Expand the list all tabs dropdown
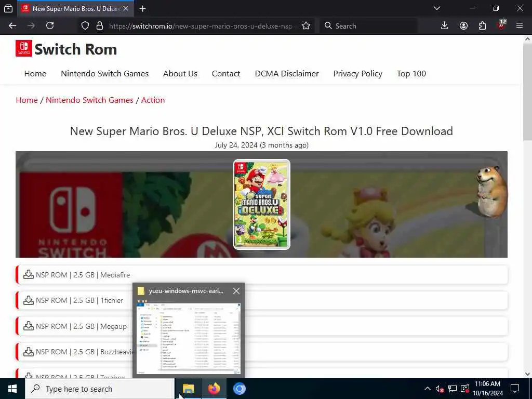Screen dimensions: 532x399 point(436,8)
